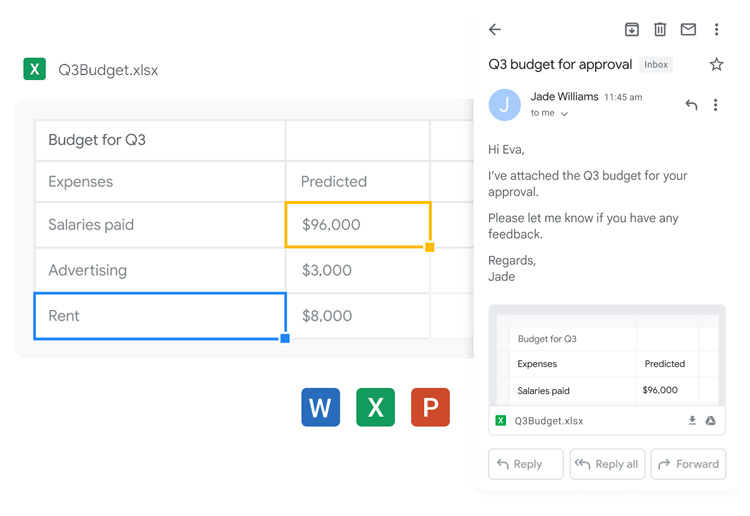Click the PowerPoint app icon
This screenshot has width=750, height=516.
pyautogui.click(x=430, y=407)
